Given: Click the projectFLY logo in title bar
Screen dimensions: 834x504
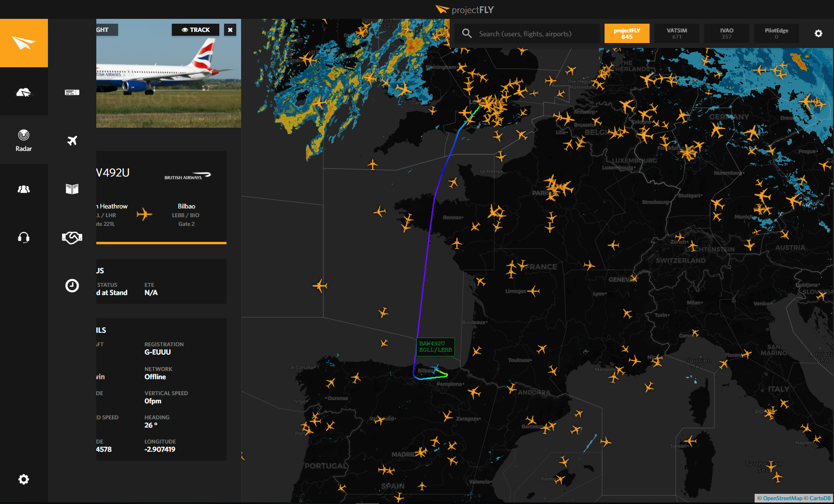Looking at the screenshot, I should coord(465,10).
